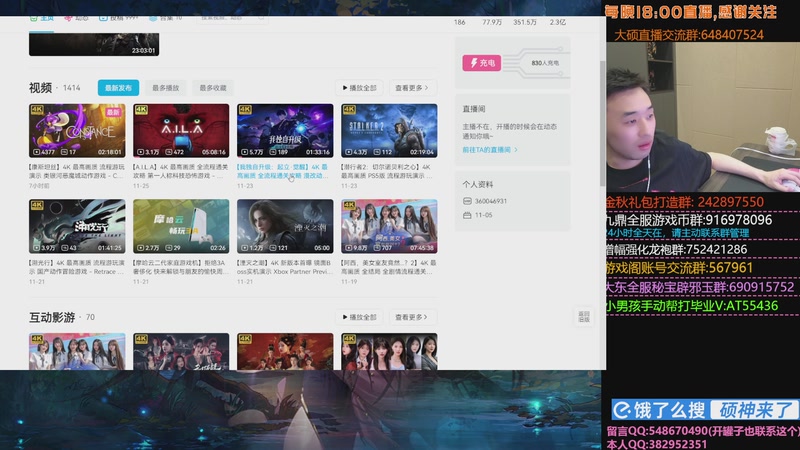The width and height of the screenshot is (800, 450).
Task: Open the 摩哈云 game console video thumbnail
Action: click(181, 227)
